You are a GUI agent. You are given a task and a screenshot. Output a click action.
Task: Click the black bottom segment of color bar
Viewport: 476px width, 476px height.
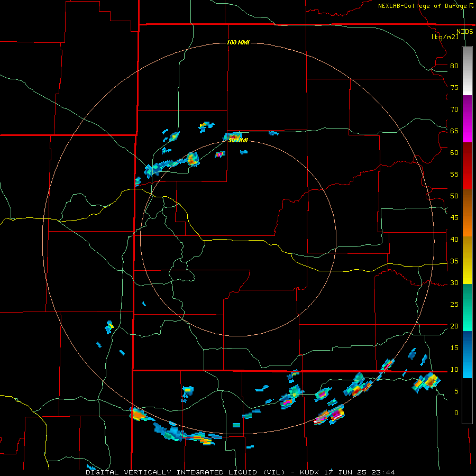[467, 401]
